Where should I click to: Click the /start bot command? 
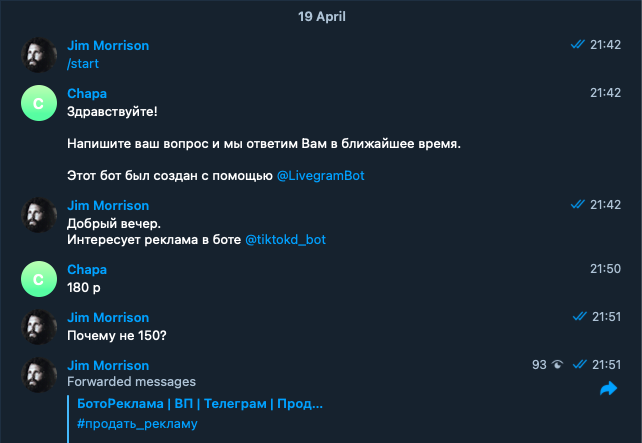click(83, 64)
